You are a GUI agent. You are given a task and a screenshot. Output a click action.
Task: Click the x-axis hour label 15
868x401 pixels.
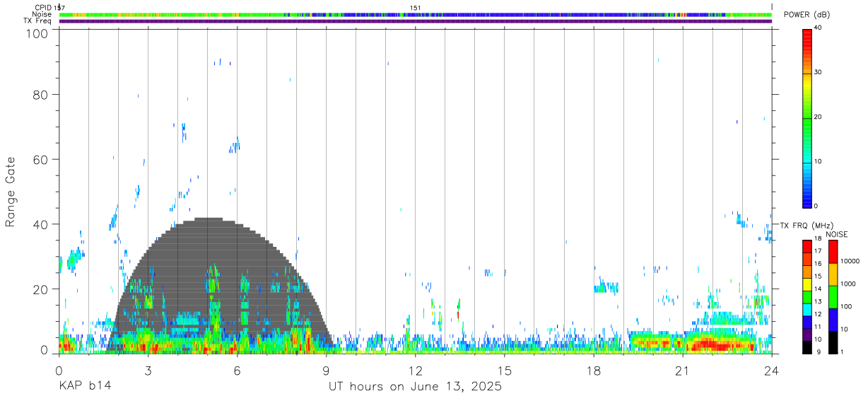pyautogui.click(x=504, y=371)
